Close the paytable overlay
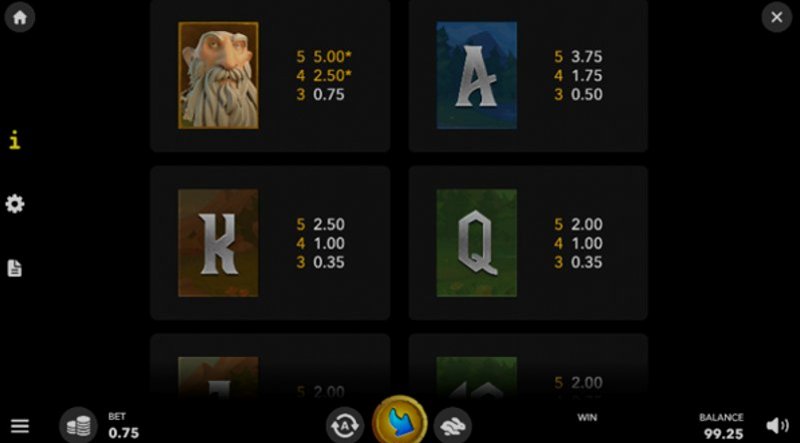The width and height of the screenshot is (800, 443). 777,17
